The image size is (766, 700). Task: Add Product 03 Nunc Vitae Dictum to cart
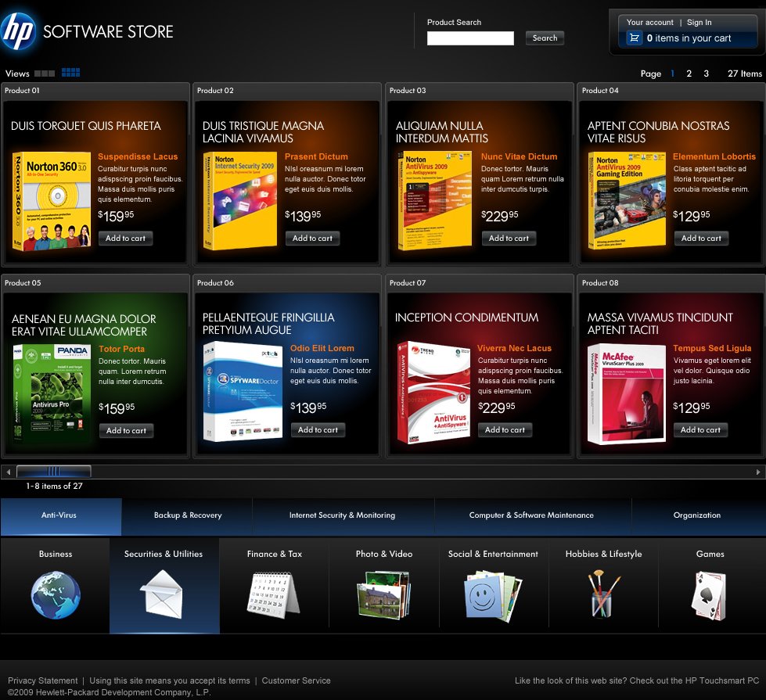[x=509, y=239]
